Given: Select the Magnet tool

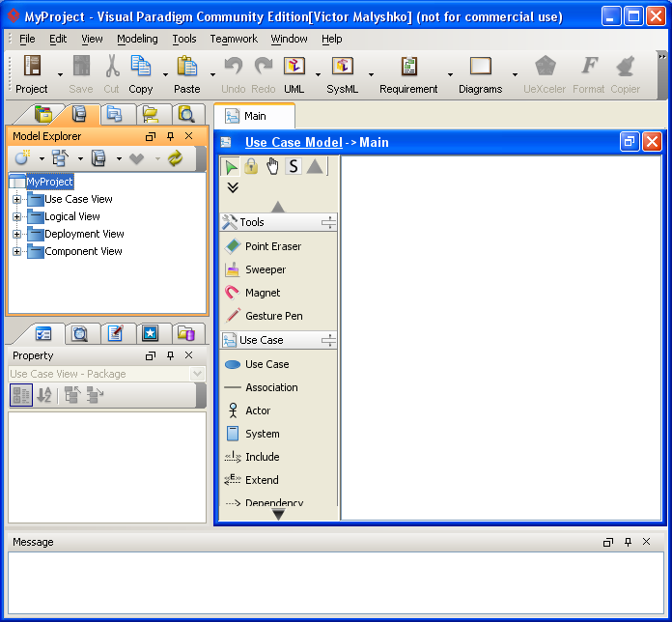Looking at the screenshot, I should (252, 293).
